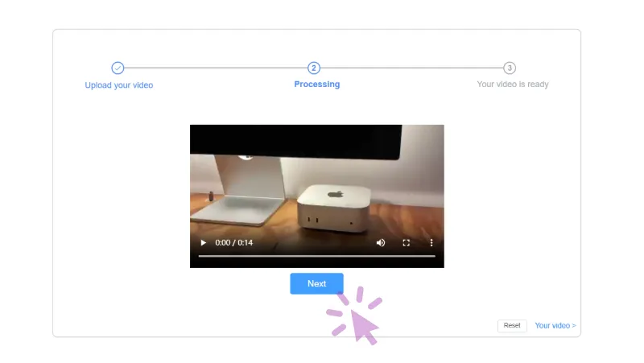This screenshot has width=644, height=363.
Task: Click step 3 circle in the stepper
Action: click(510, 68)
